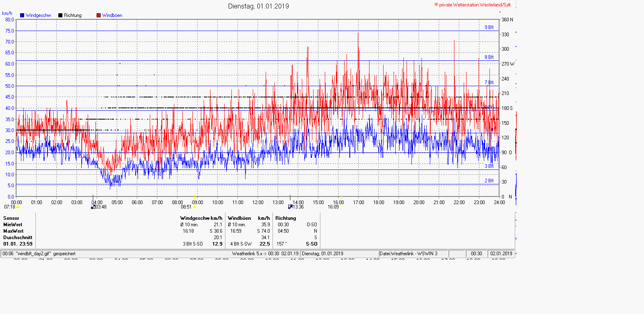
Task: Click the Sensor row heading in the table
Action: (11, 218)
